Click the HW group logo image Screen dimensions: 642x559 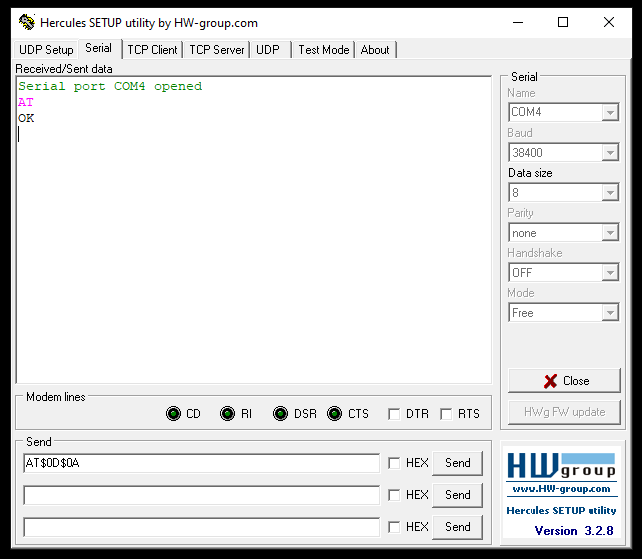pos(561,466)
